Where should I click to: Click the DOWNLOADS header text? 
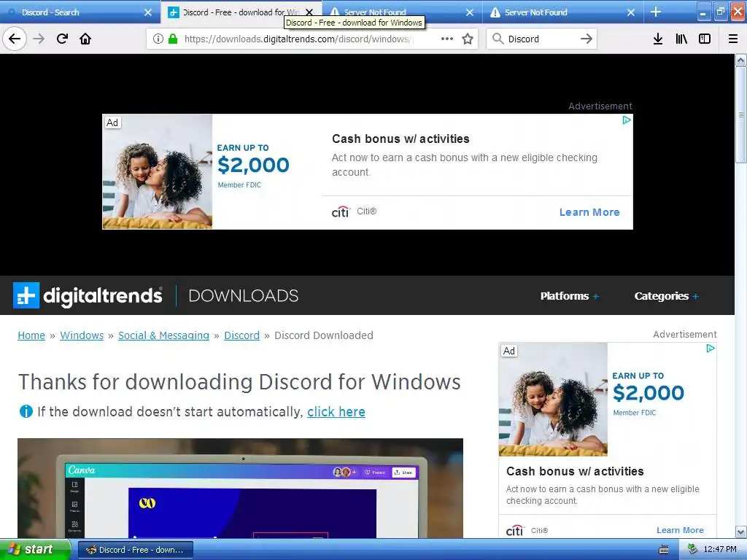tap(244, 296)
